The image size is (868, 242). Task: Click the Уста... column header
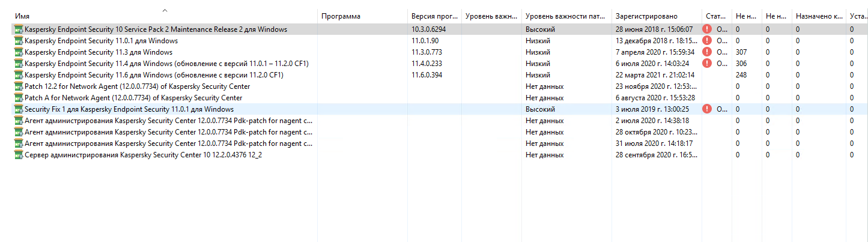(x=857, y=16)
